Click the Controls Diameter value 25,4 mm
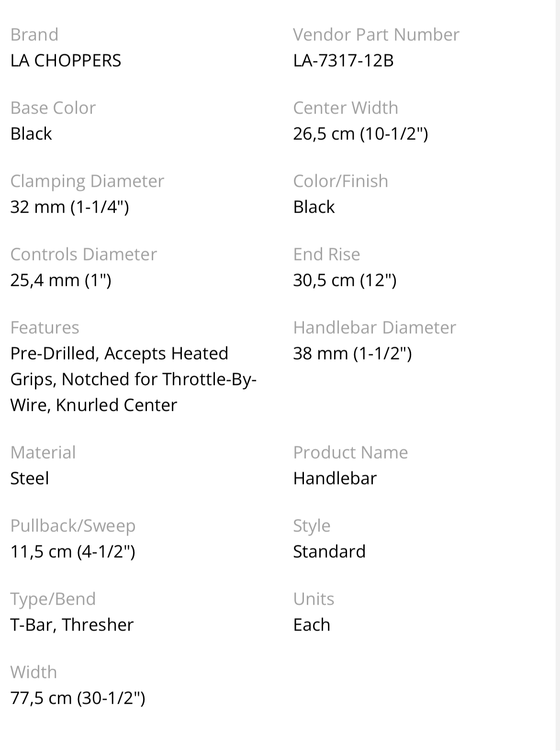The image size is (560, 751). click(x=61, y=280)
